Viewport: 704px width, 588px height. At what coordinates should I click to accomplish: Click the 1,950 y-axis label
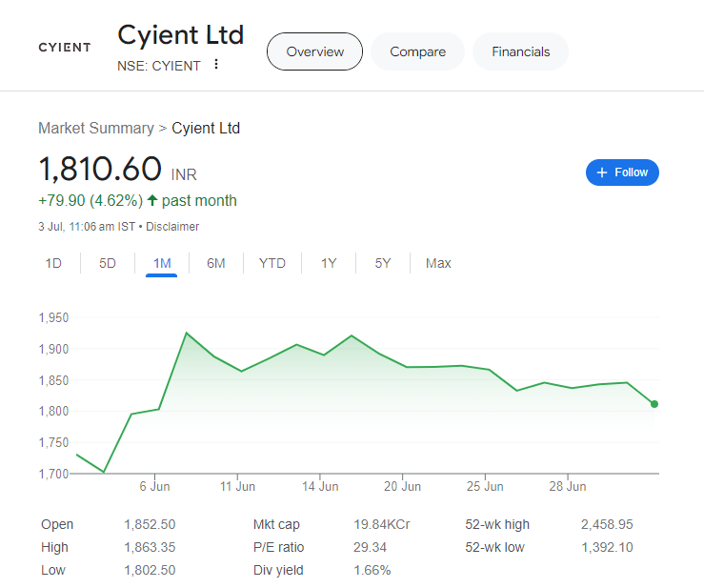click(x=54, y=318)
